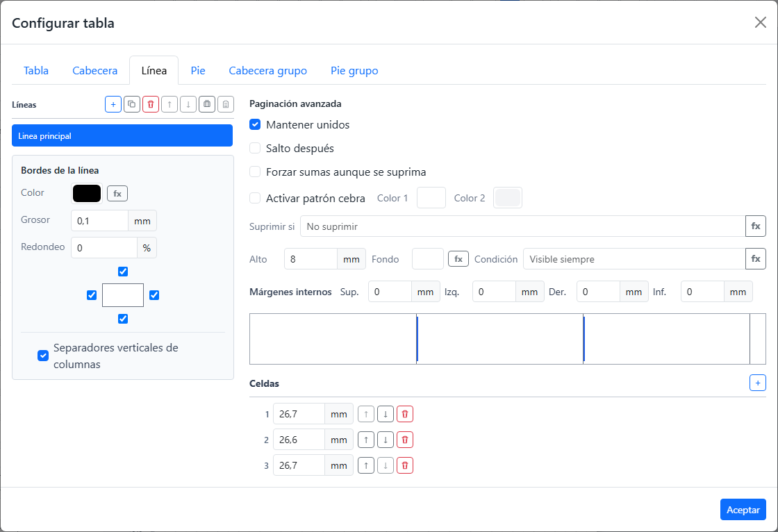The image size is (778, 532).
Task: Open the fx formula for border color
Action: click(117, 194)
